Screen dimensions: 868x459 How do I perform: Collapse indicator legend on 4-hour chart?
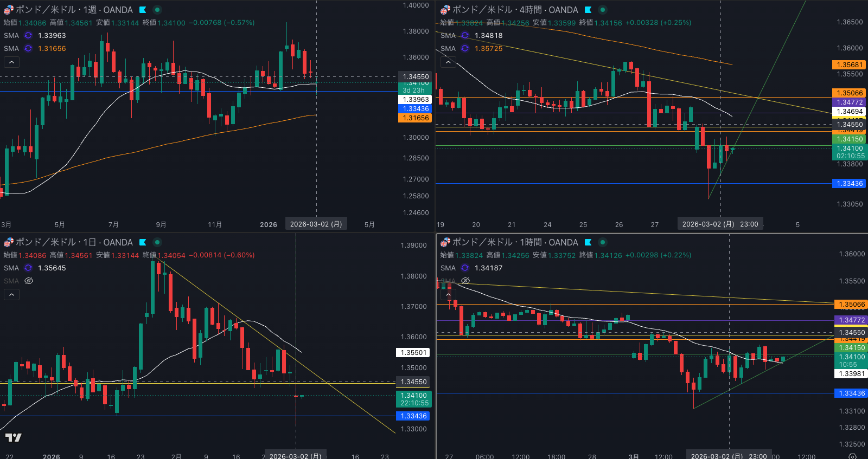(x=448, y=62)
